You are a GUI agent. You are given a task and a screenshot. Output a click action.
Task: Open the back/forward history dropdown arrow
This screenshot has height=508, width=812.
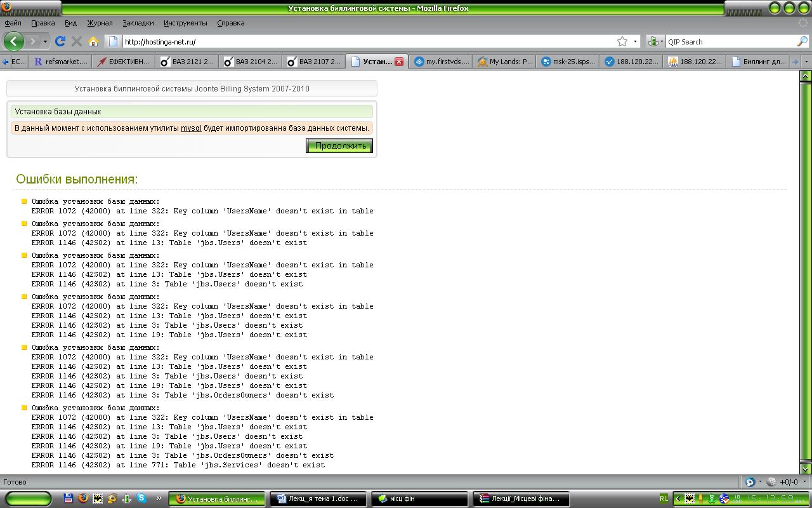(x=45, y=41)
